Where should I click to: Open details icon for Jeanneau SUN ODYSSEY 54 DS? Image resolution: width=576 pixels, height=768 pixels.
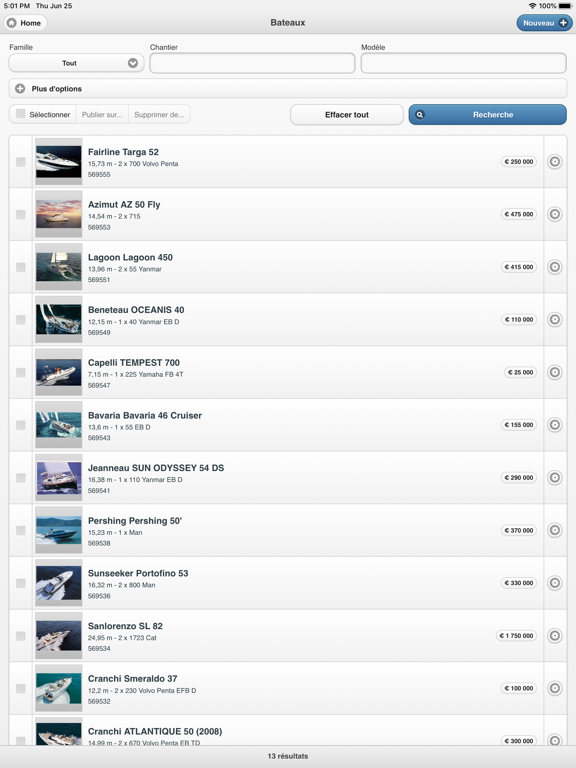(554, 478)
